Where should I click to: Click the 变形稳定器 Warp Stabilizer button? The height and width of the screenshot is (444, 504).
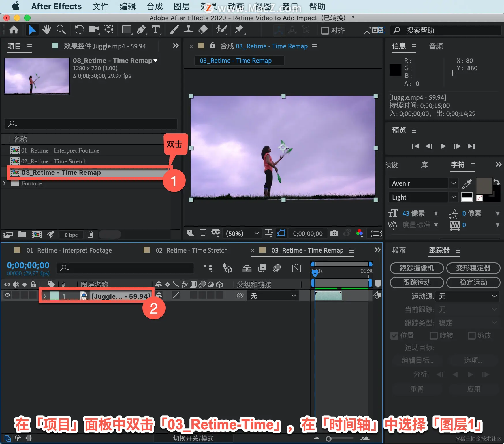click(473, 268)
